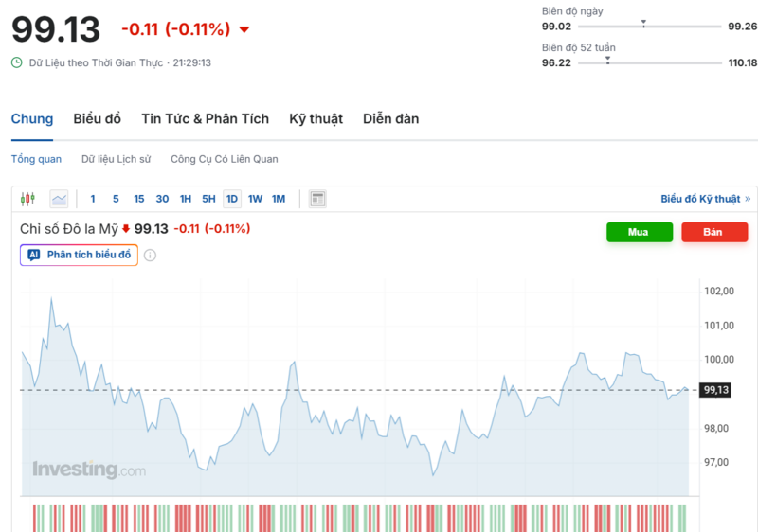
Task: Choose the 5H interval
Action: (x=208, y=199)
